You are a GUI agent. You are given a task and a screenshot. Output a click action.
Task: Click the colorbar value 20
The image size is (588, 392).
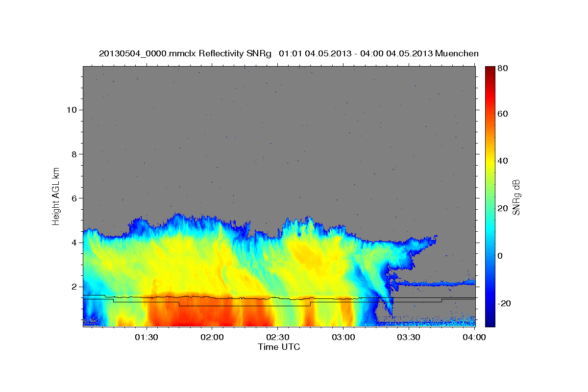[x=502, y=208]
